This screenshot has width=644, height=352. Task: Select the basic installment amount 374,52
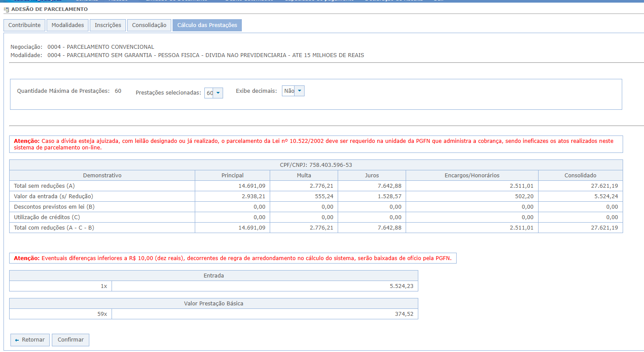[404, 314]
